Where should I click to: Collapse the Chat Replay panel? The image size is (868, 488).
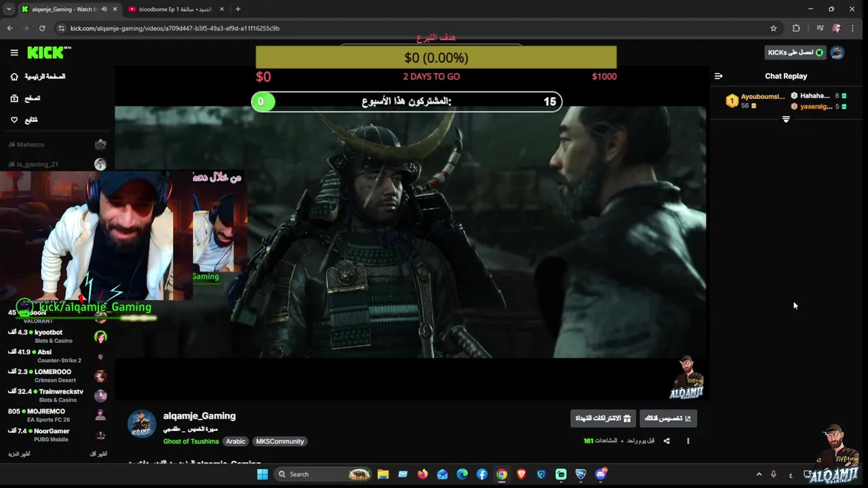[x=718, y=76]
